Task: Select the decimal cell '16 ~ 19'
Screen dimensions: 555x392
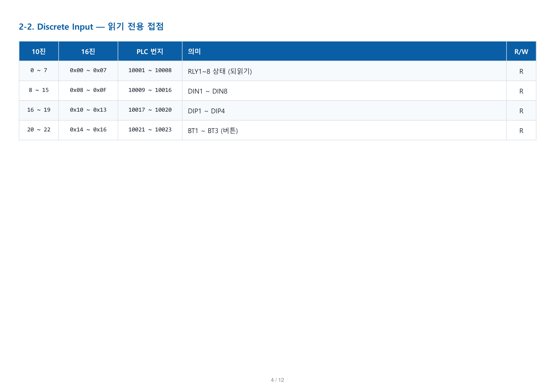Action: point(39,110)
